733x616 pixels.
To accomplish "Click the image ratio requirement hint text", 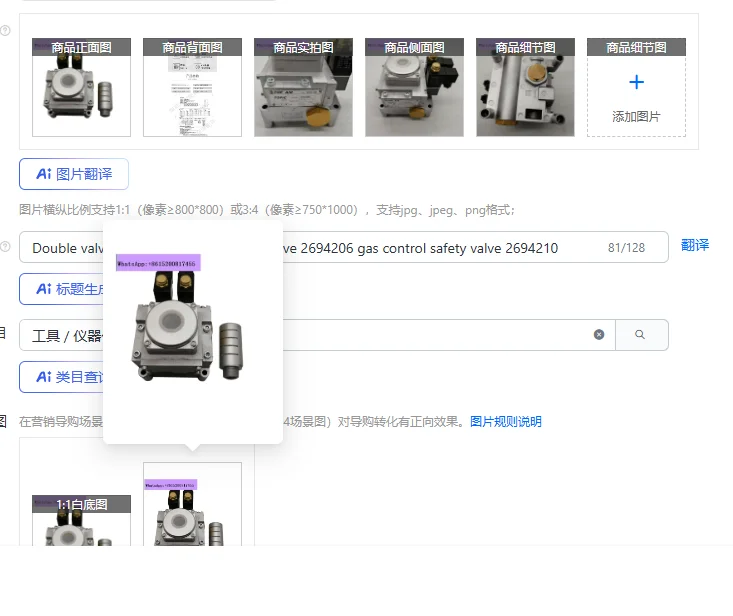I will pyautogui.click(x=267, y=210).
